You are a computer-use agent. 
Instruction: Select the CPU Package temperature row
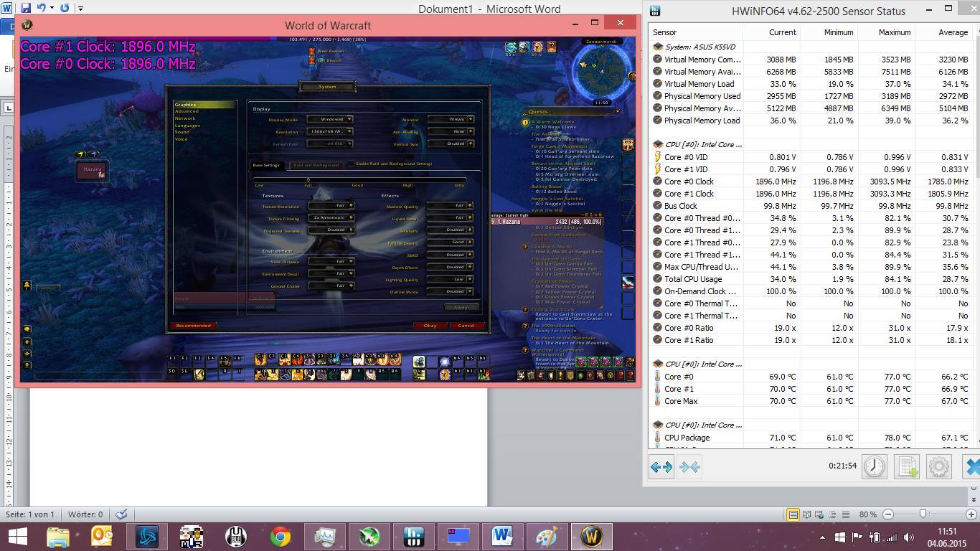coord(811,438)
